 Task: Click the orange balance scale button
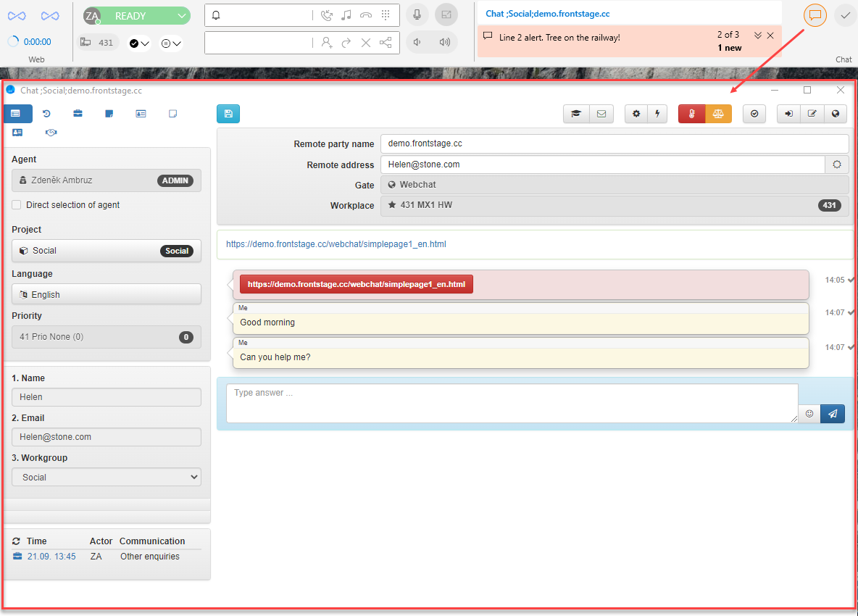(718, 114)
